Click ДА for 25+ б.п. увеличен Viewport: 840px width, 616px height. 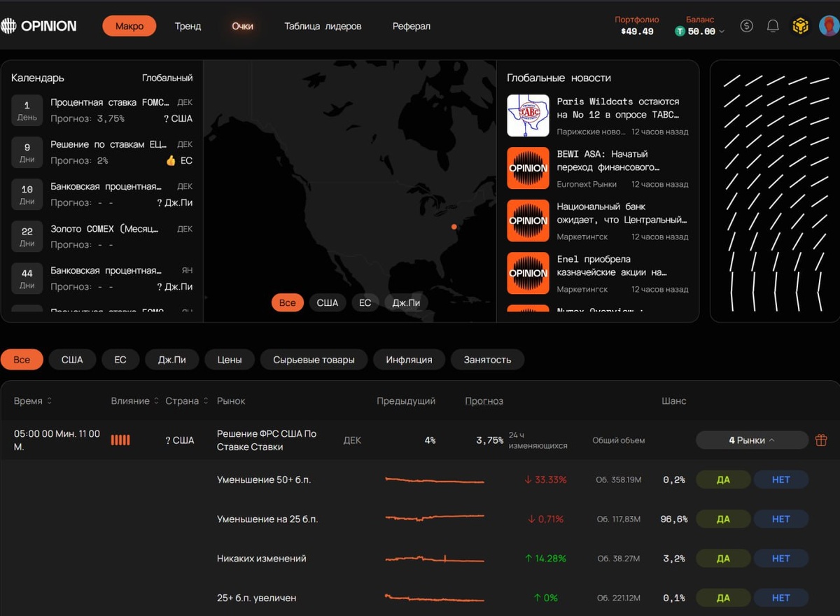tap(723, 597)
